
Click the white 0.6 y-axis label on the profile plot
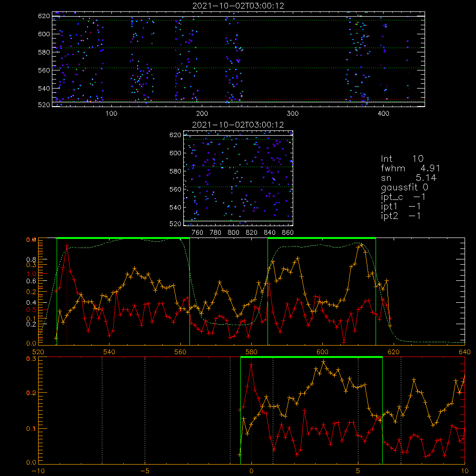point(31,281)
